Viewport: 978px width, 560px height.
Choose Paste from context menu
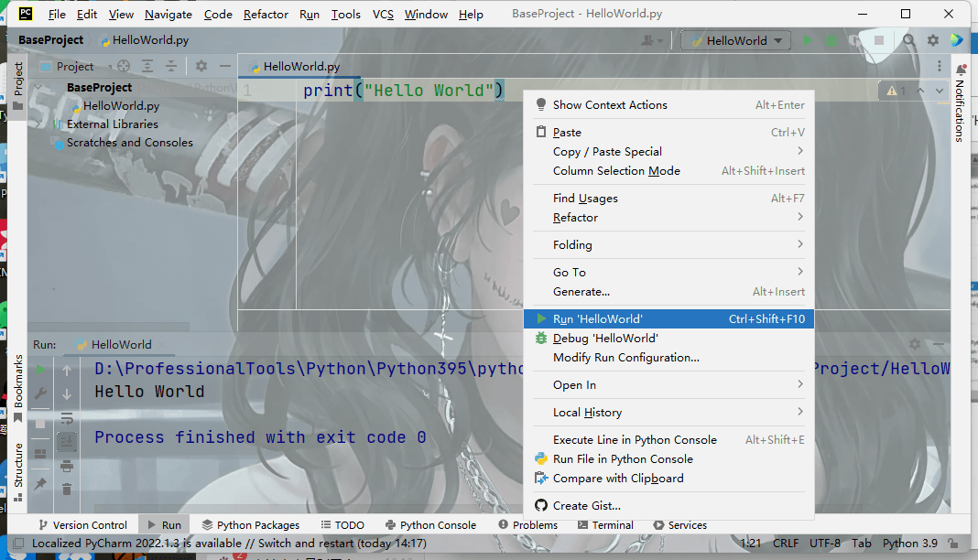pos(668,132)
